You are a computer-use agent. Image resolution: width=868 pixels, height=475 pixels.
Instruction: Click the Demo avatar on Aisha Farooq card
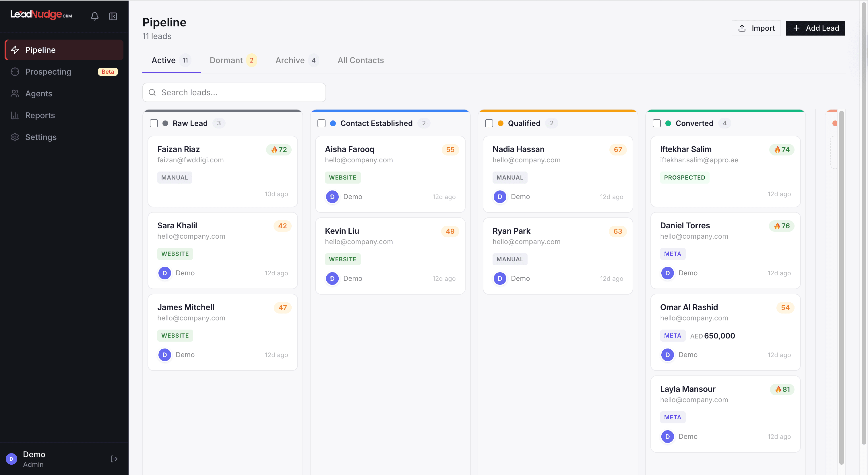point(332,196)
